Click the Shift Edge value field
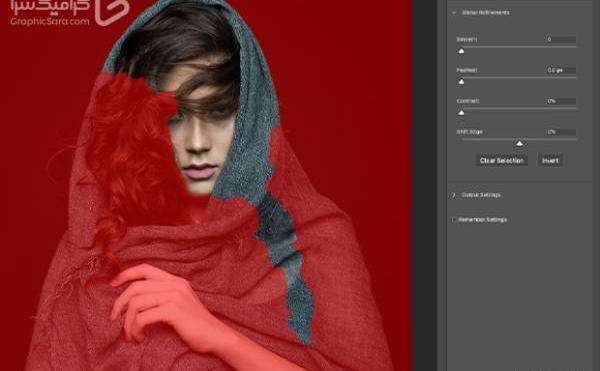This screenshot has height=371, width=600. (561, 132)
